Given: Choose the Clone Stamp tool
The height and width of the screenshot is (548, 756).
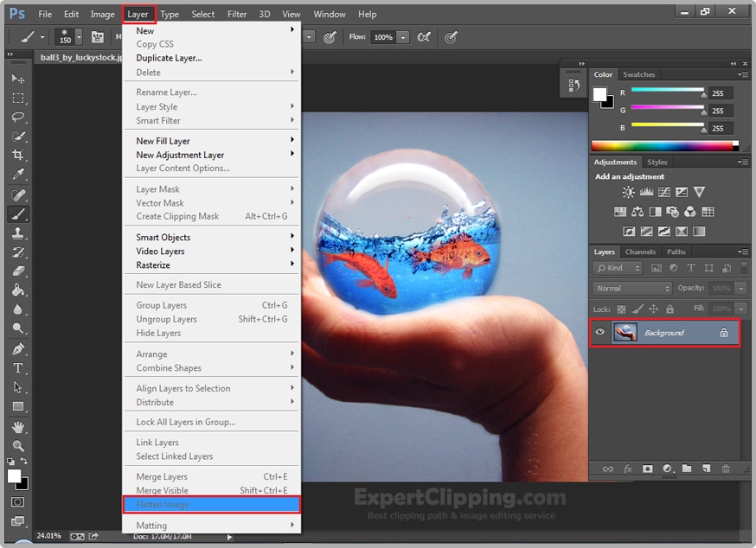Looking at the screenshot, I should coord(17,233).
